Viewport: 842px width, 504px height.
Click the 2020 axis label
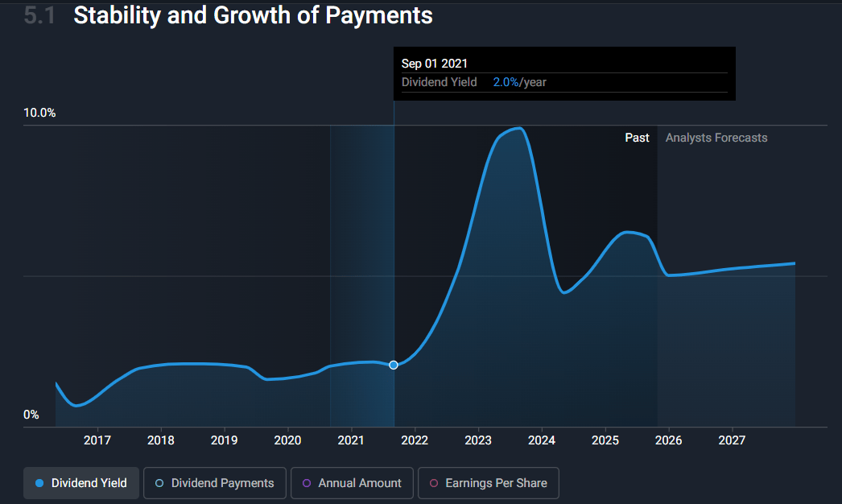click(288, 440)
